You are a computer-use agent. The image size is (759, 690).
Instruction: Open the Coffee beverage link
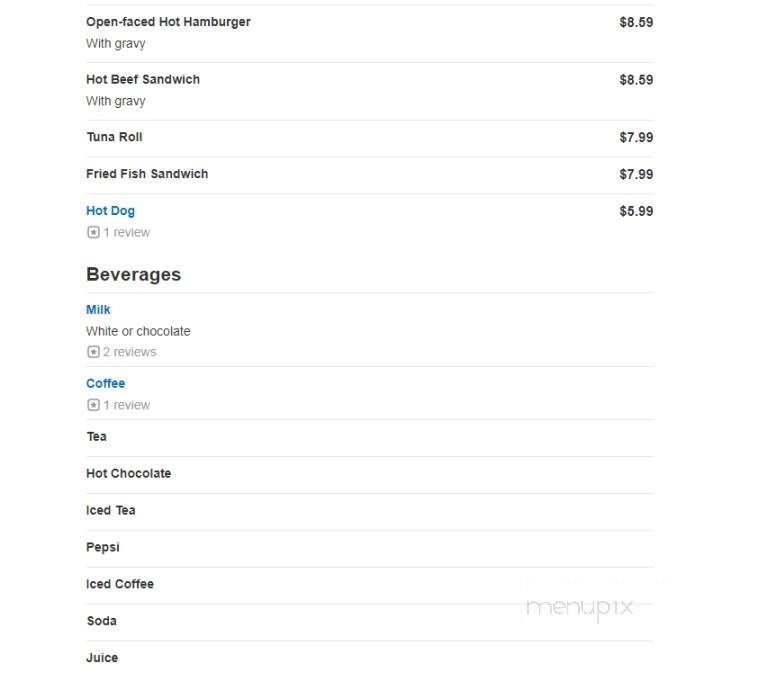(x=106, y=383)
